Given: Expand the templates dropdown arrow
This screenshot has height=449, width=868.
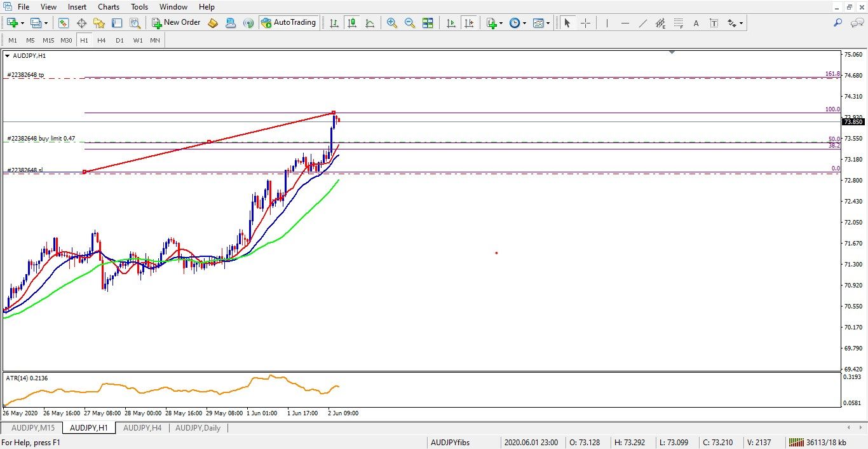Looking at the screenshot, I should tap(548, 23).
